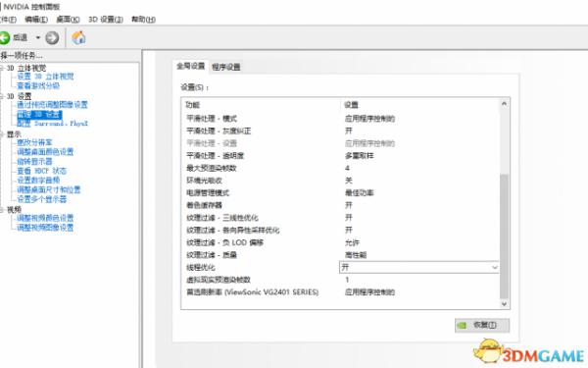Image resolution: width=588 pixels, height=368 pixels.
Task: Click the settings list scroll up arrow
Action: pos(504,104)
